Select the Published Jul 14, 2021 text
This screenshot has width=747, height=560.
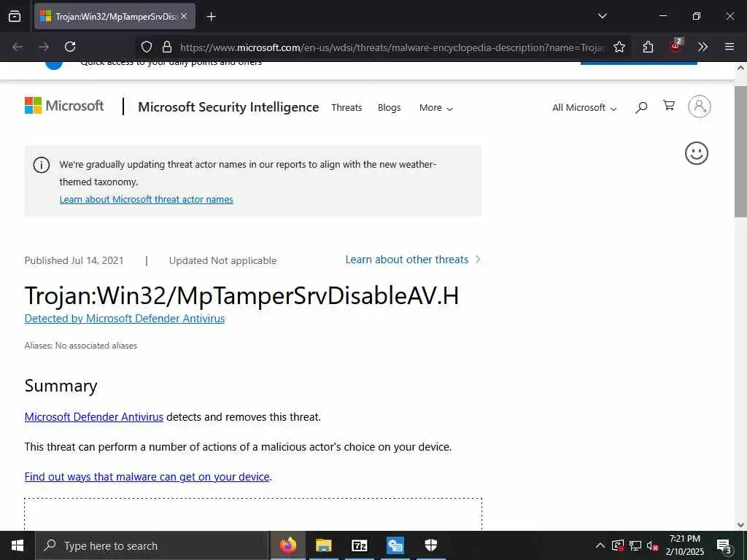coord(74,260)
